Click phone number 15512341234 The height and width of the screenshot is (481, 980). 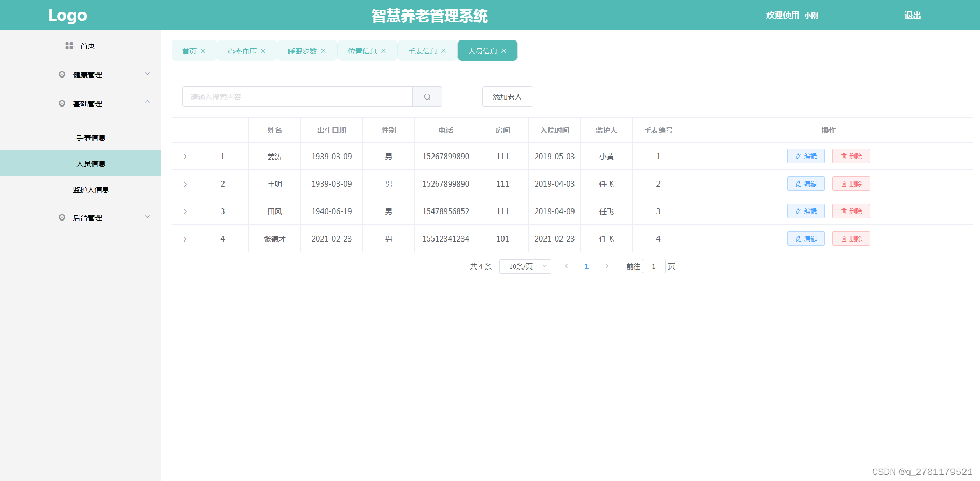pyautogui.click(x=446, y=239)
